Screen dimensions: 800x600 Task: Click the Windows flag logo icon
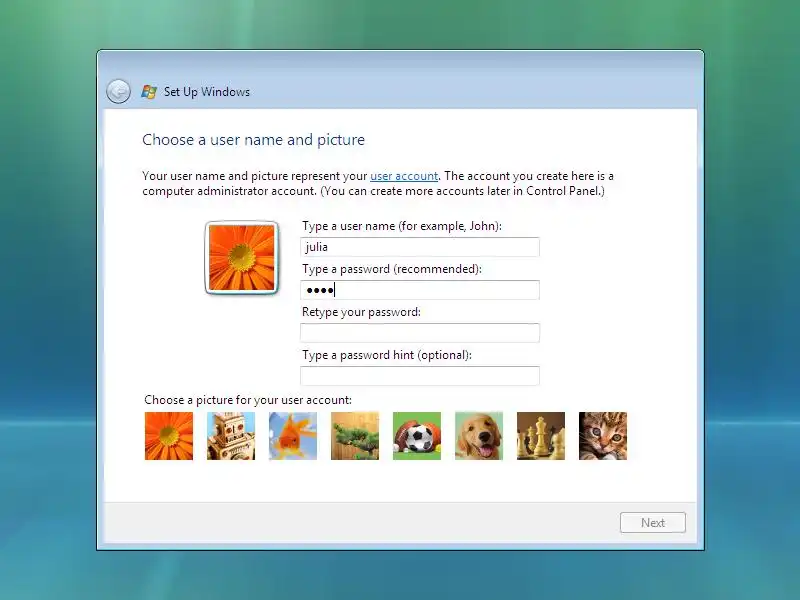(x=149, y=92)
